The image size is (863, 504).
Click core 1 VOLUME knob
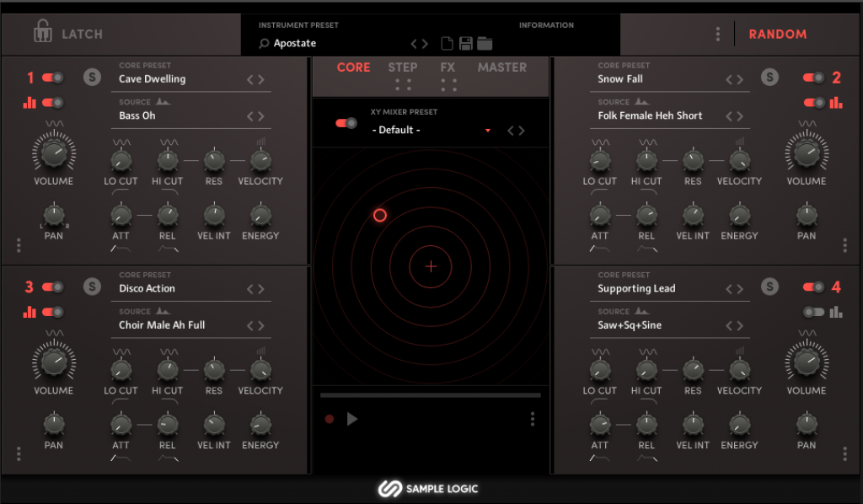[x=54, y=153]
